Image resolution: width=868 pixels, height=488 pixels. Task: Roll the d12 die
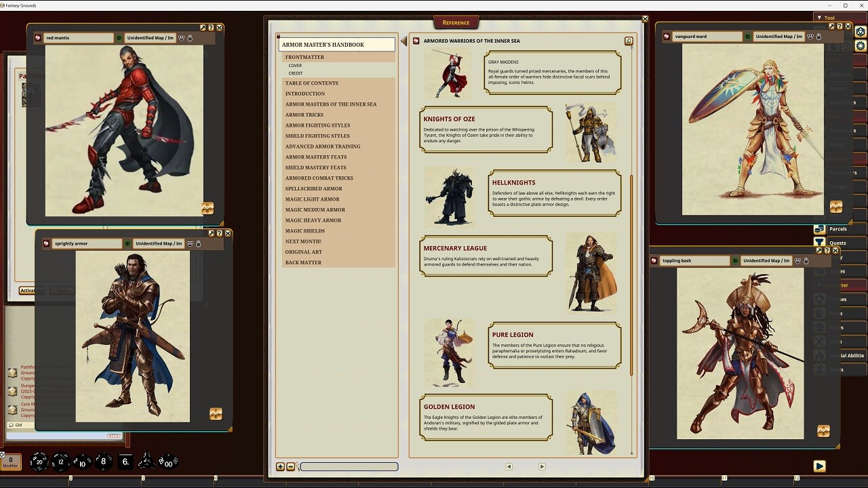[x=61, y=463]
